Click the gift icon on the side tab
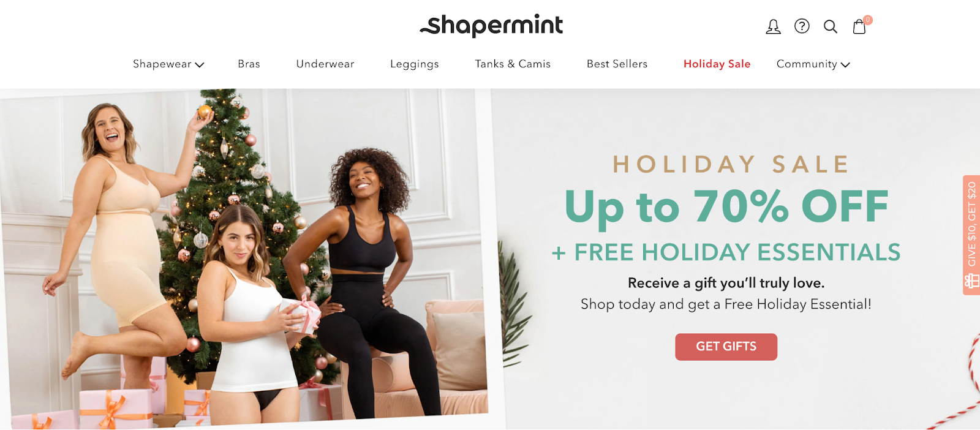Viewport: 980px width, 430px height. (971, 281)
